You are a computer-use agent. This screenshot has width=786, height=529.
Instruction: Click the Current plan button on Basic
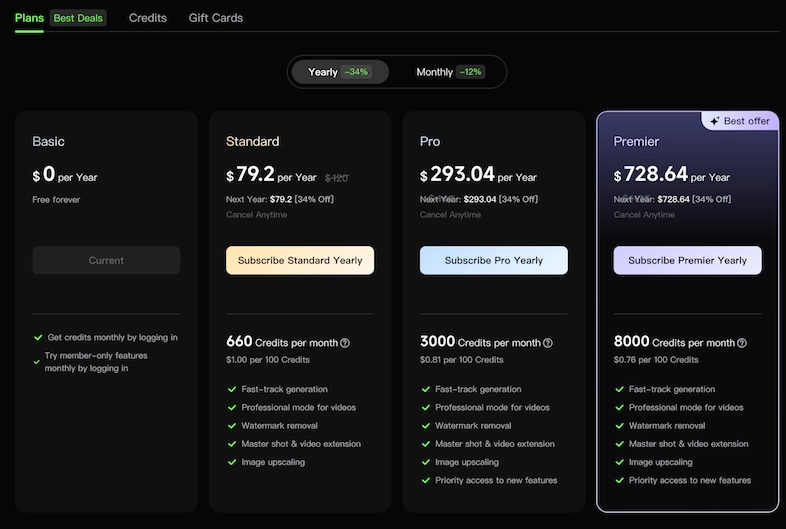pos(106,260)
